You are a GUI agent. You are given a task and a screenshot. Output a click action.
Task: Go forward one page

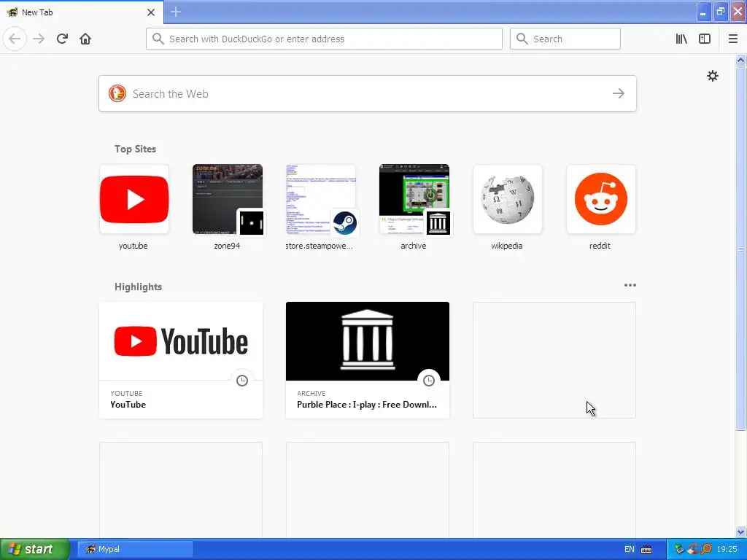39,39
